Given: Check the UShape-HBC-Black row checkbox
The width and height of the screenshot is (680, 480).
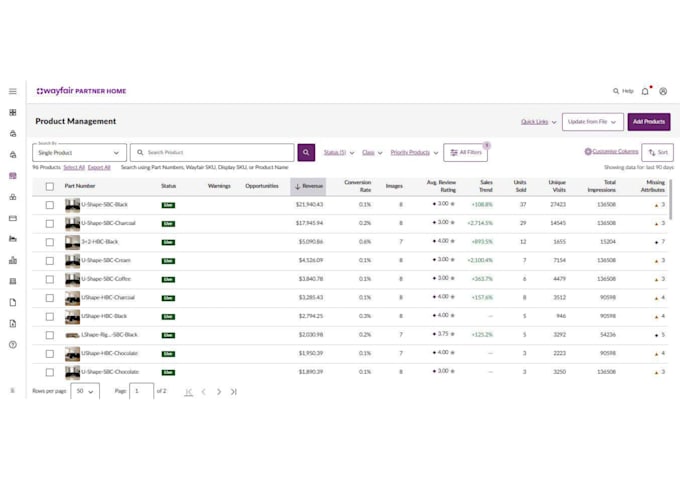Looking at the screenshot, I should coord(50,317).
